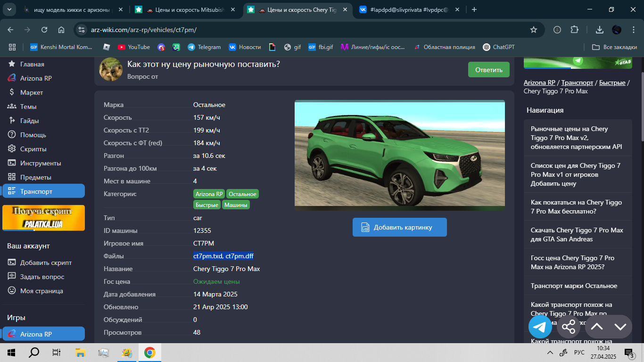644x362 pixels.
Task: Open 'Рыночные цены на Chery Tiggo' navigation link
Action: (x=578, y=138)
